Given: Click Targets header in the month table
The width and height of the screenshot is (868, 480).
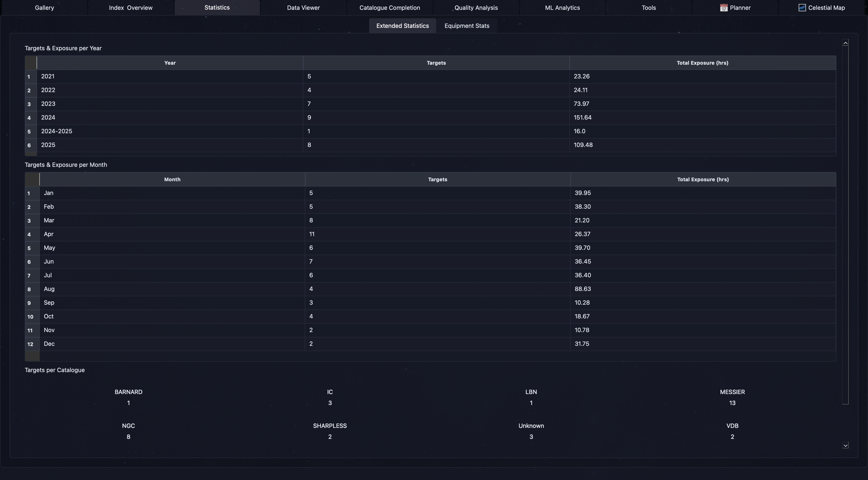Looking at the screenshot, I should (437, 180).
